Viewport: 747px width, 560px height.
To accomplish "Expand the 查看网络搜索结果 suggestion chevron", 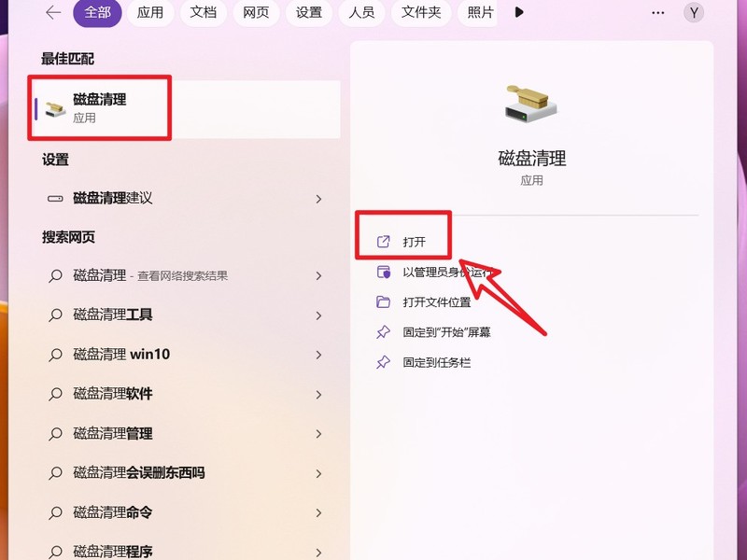I will coord(318,276).
